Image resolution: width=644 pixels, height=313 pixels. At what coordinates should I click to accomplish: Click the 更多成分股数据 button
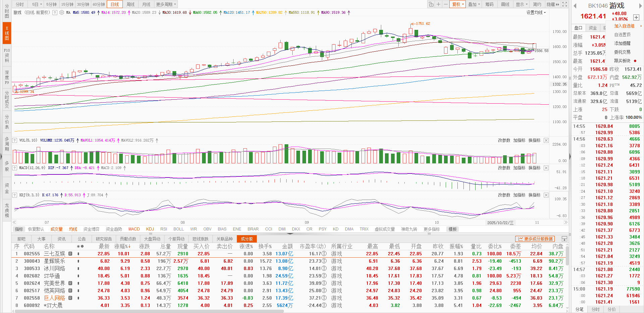point(535,239)
